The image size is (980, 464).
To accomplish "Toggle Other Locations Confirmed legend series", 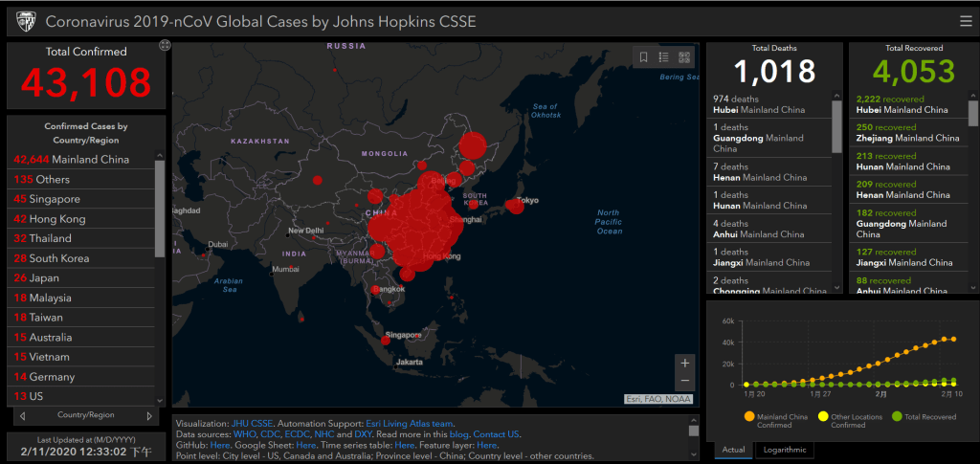I will [x=821, y=415].
